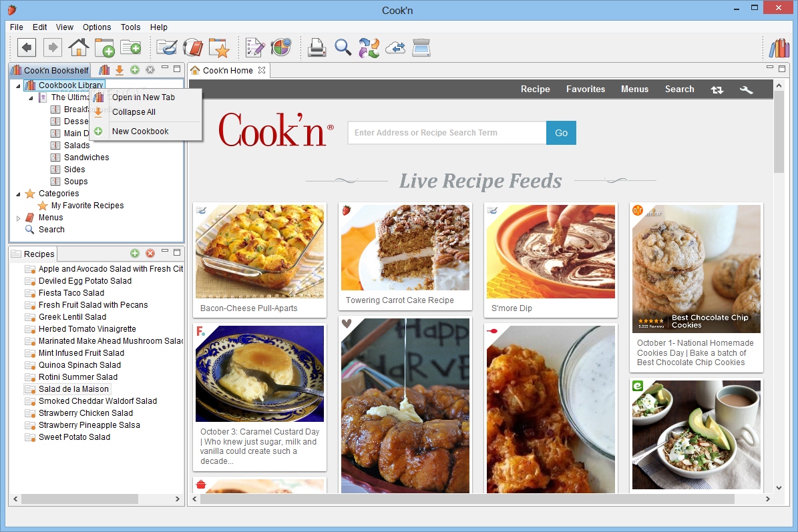The height and width of the screenshot is (532, 798).
Task: Collapse the Cookbook Library tree node
Action: click(x=18, y=85)
